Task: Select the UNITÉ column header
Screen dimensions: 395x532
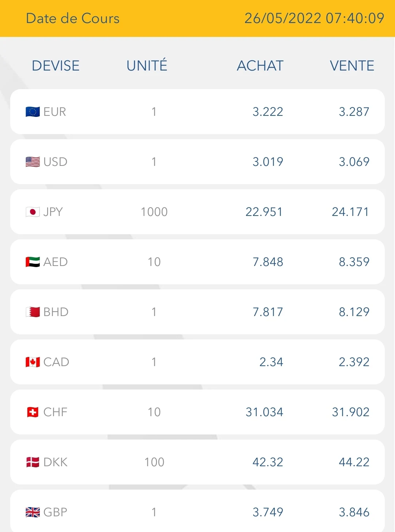Action: 147,65
